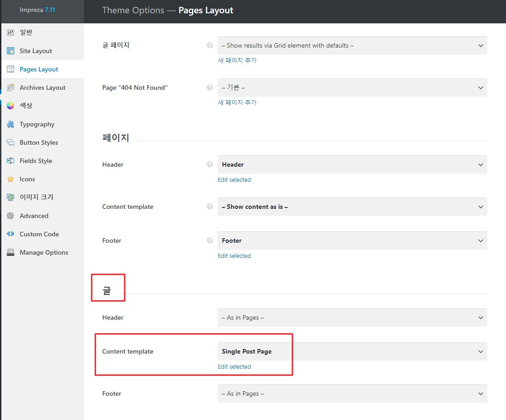506x420 pixels.
Task: Click the Site Layout icon
Action: (x=11, y=51)
